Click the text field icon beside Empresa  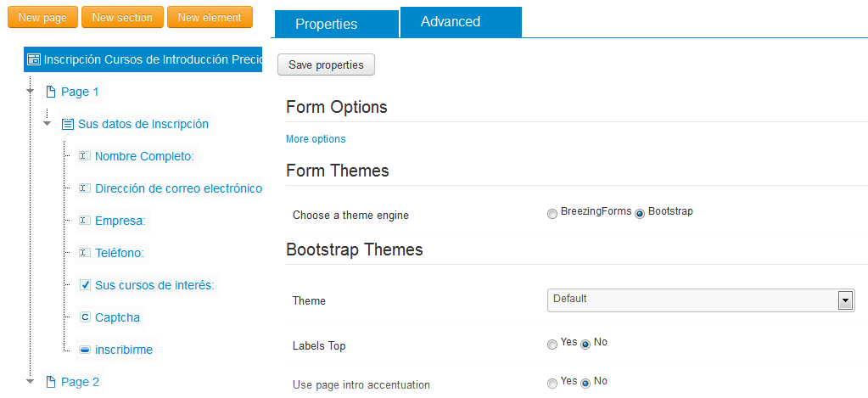pos(84,221)
